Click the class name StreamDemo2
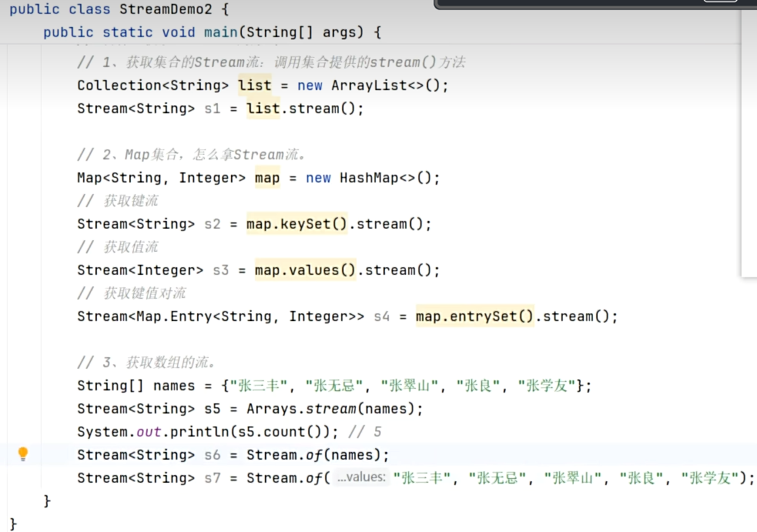Image resolution: width=757 pixels, height=532 pixels. [166, 9]
